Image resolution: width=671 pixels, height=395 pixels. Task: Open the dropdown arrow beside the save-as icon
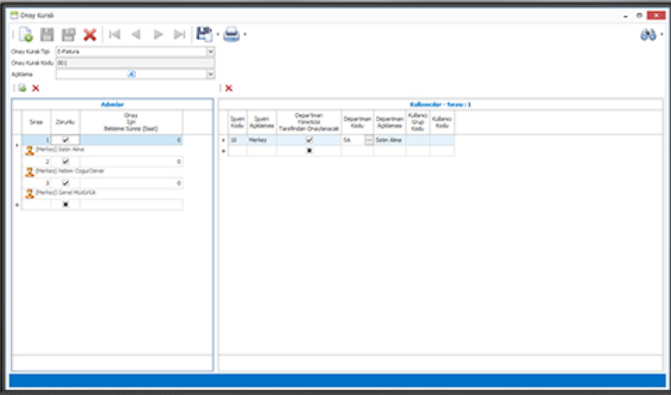(x=217, y=35)
